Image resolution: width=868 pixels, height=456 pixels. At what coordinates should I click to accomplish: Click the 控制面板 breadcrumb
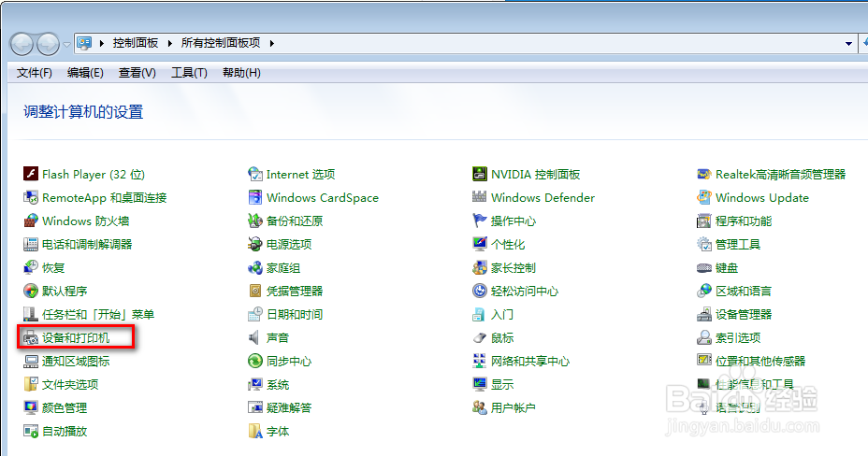(x=135, y=43)
